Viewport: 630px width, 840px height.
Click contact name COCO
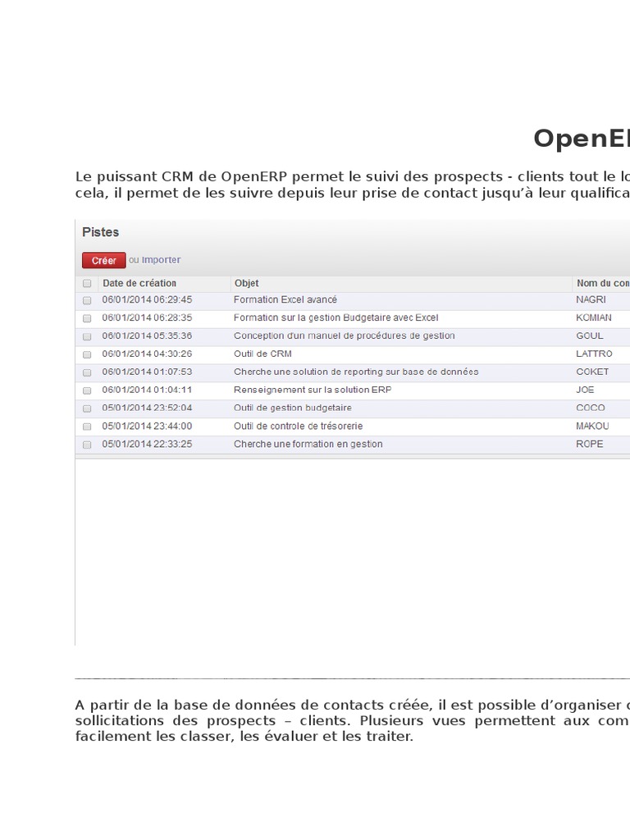pyautogui.click(x=591, y=408)
